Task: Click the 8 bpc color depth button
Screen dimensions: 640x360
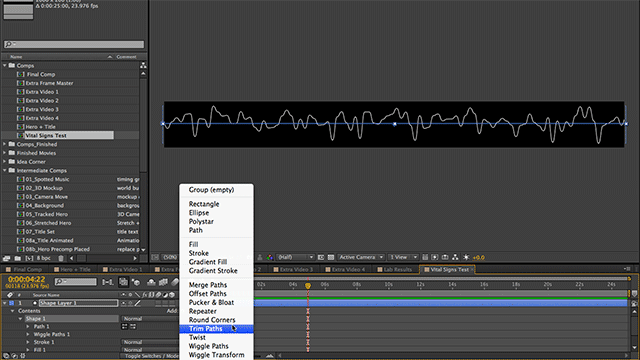Action: coord(44,258)
